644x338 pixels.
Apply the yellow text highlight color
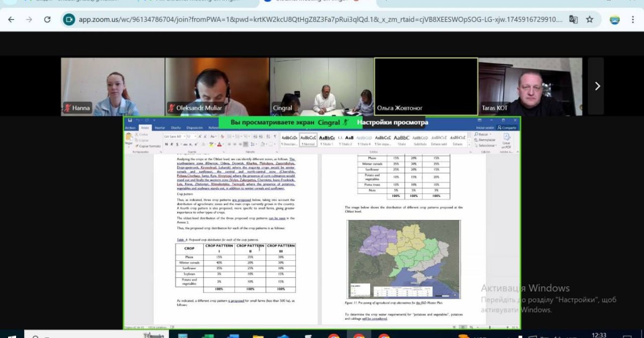[211, 144]
